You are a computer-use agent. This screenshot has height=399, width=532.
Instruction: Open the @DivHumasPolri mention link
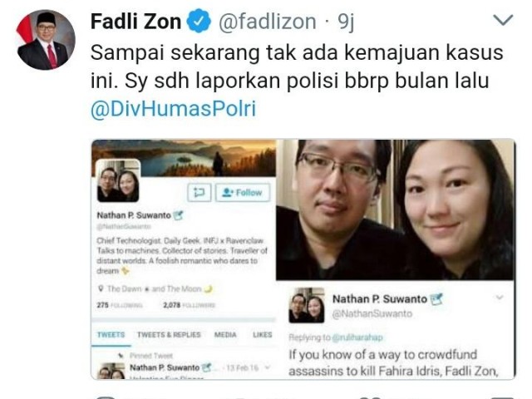point(173,109)
